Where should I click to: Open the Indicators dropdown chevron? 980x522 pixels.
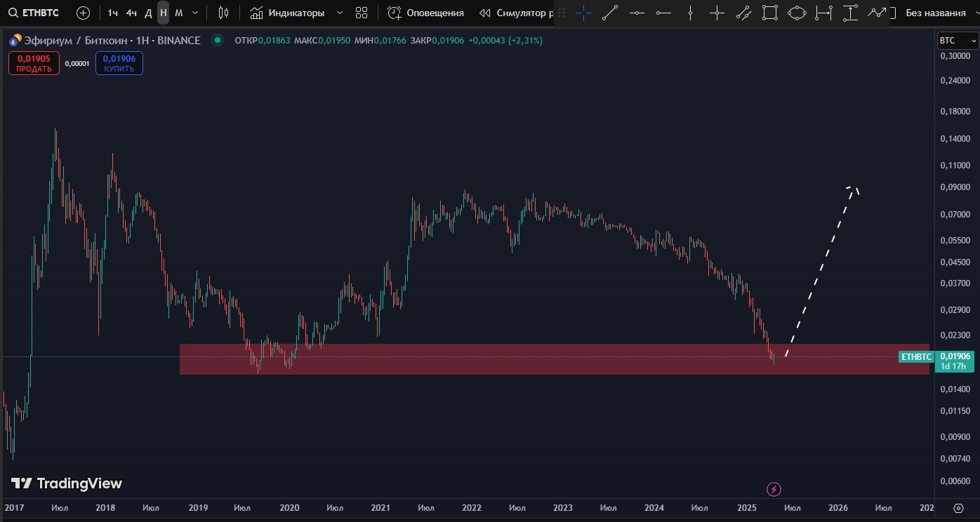[341, 12]
